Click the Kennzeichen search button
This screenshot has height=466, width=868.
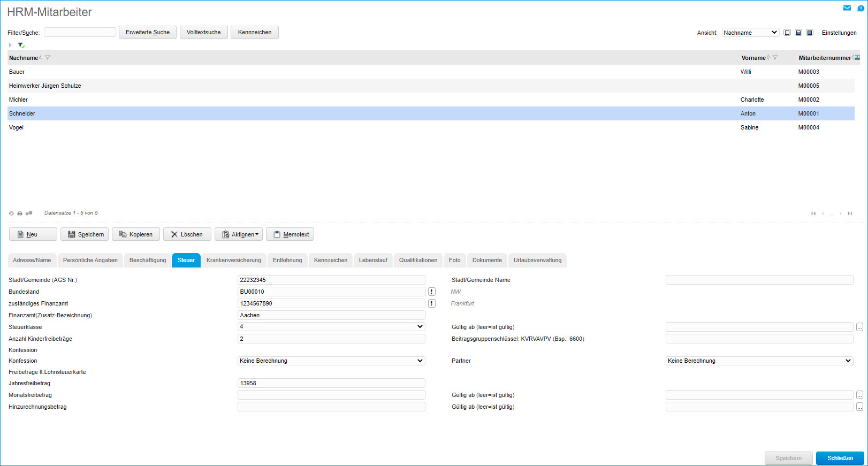(255, 32)
